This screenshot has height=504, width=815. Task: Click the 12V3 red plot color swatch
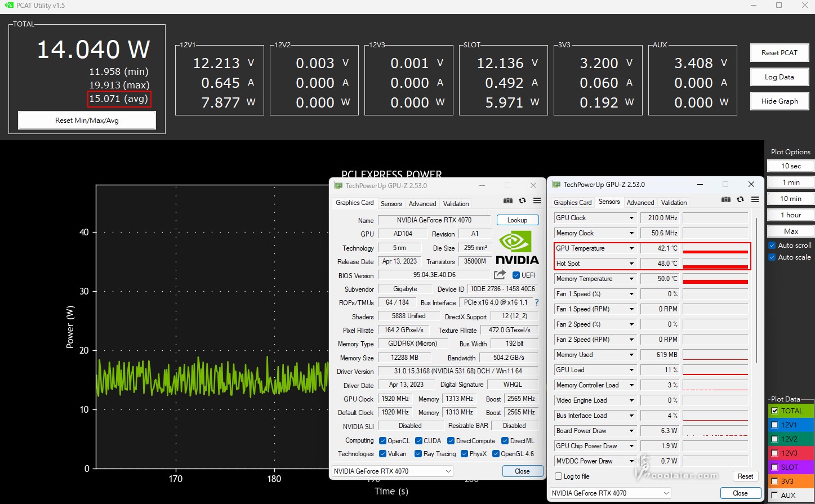(x=791, y=453)
